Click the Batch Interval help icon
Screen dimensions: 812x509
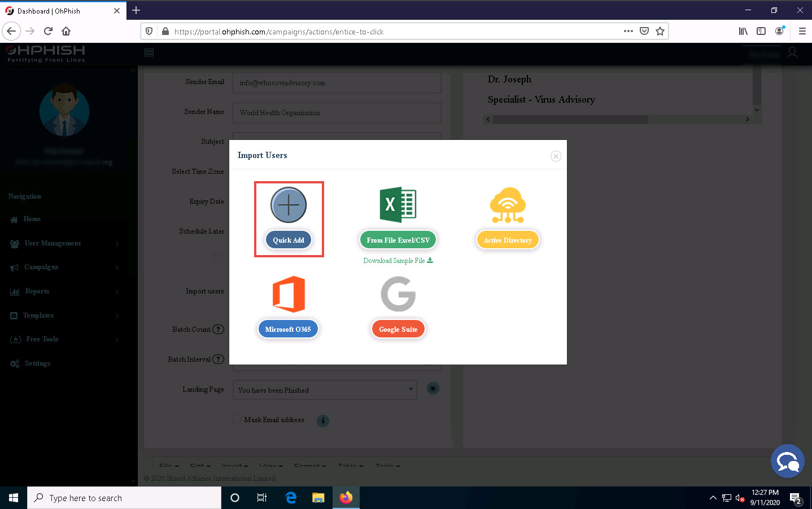[x=218, y=359]
